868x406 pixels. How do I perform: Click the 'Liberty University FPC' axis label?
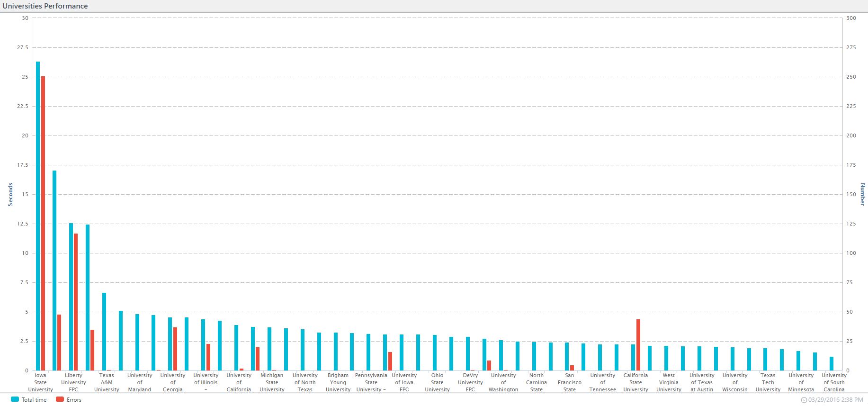pos(74,382)
